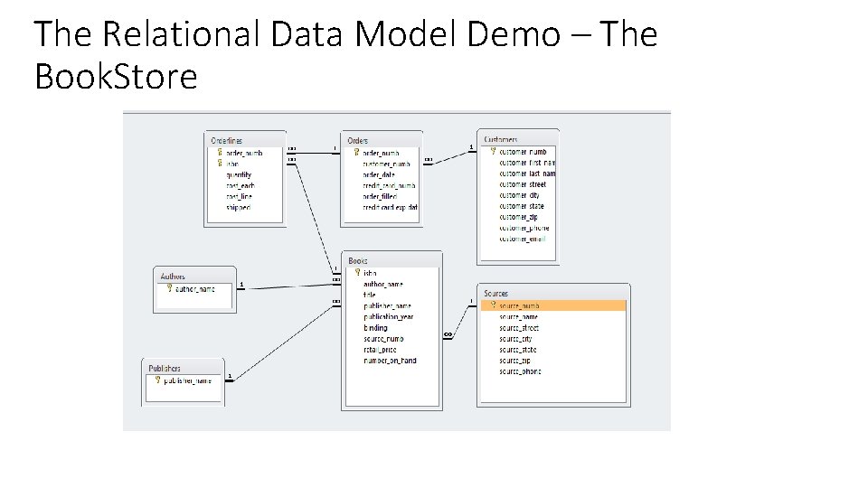Image resolution: width=868 pixels, height=488 pixels.
Task: Select the Publishers table title bar
Action: tap(184, 368)
